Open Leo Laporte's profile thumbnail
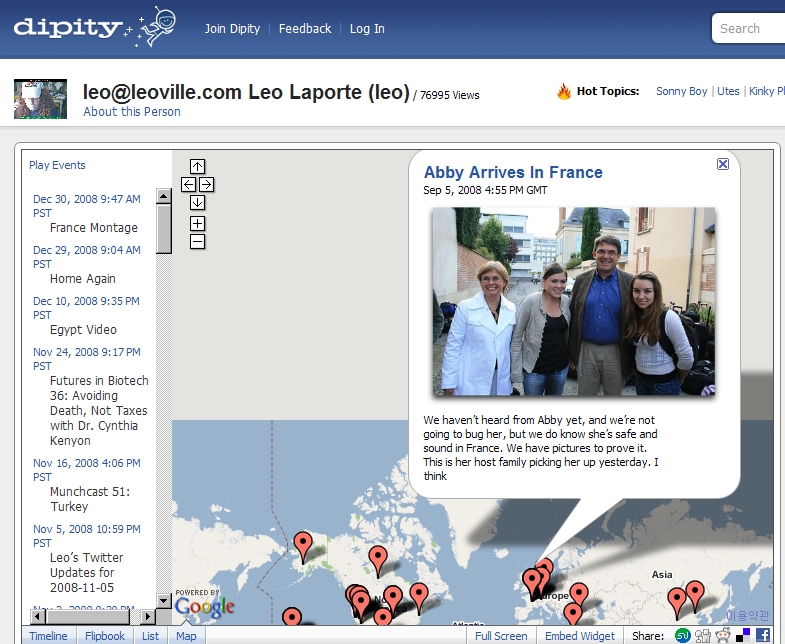Screen dimensions: 785x644 pos(40,99)
